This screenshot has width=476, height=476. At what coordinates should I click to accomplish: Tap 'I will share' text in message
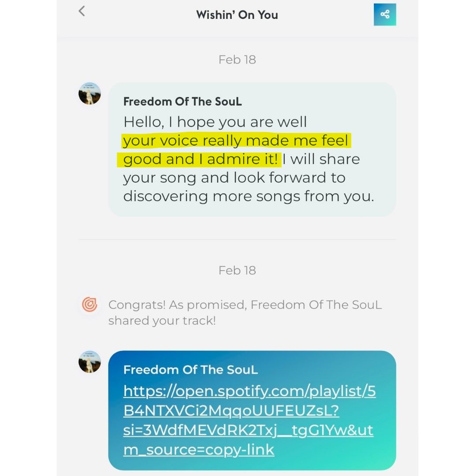click(x=321, y=159)
